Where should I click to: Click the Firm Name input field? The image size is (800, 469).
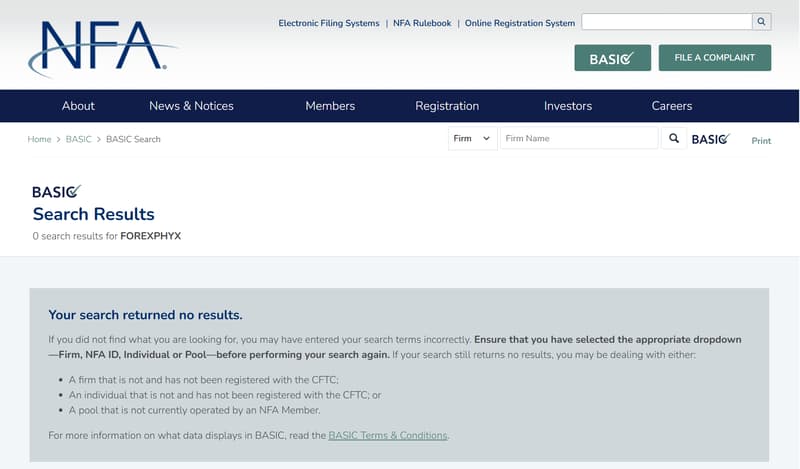point(578,139)
